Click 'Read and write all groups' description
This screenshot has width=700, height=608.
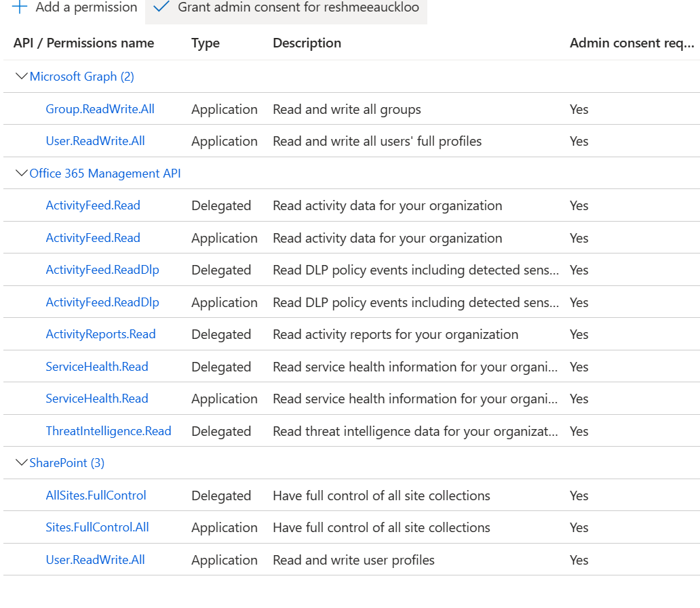347,110
